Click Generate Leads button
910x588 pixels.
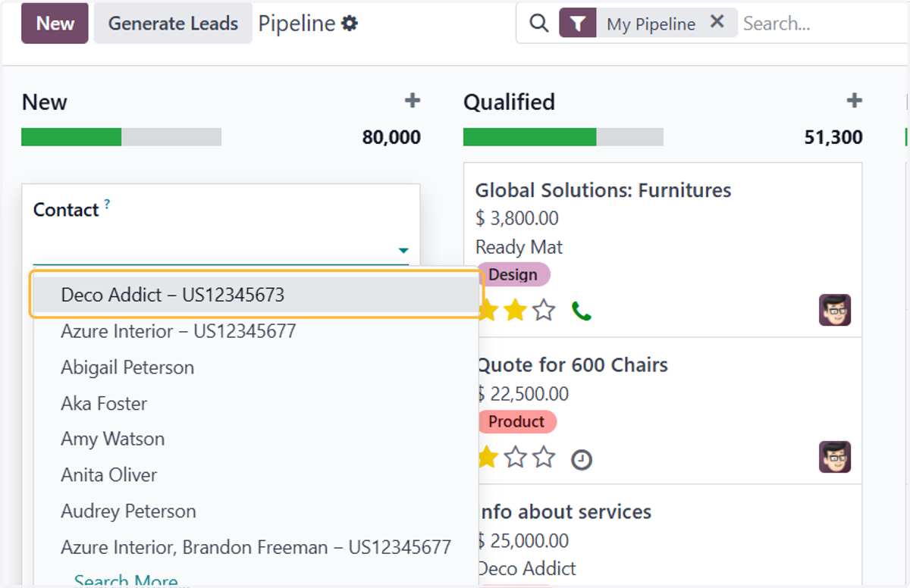173,23
